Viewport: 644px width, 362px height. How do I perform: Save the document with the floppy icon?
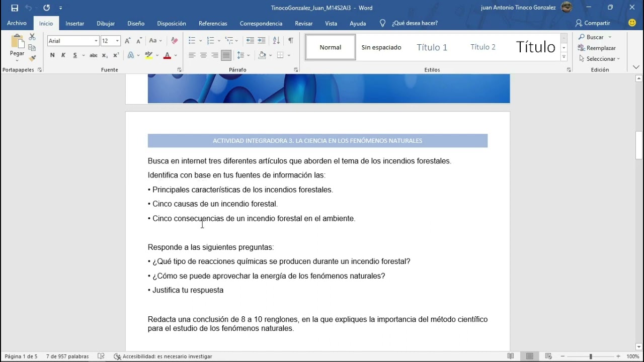click(x=15, y=8)
